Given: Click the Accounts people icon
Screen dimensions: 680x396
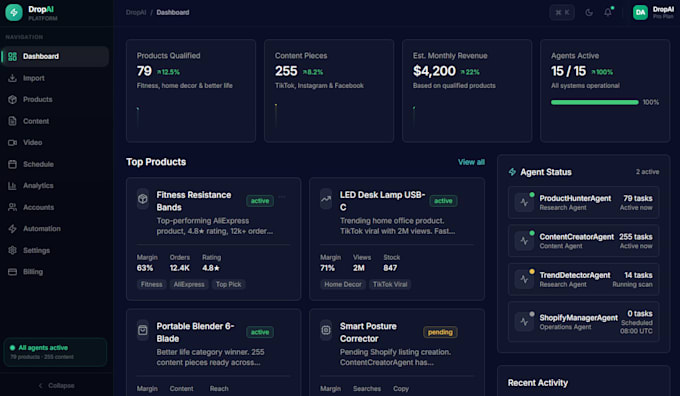Looking at the screenshot, I should click(12, 207).
